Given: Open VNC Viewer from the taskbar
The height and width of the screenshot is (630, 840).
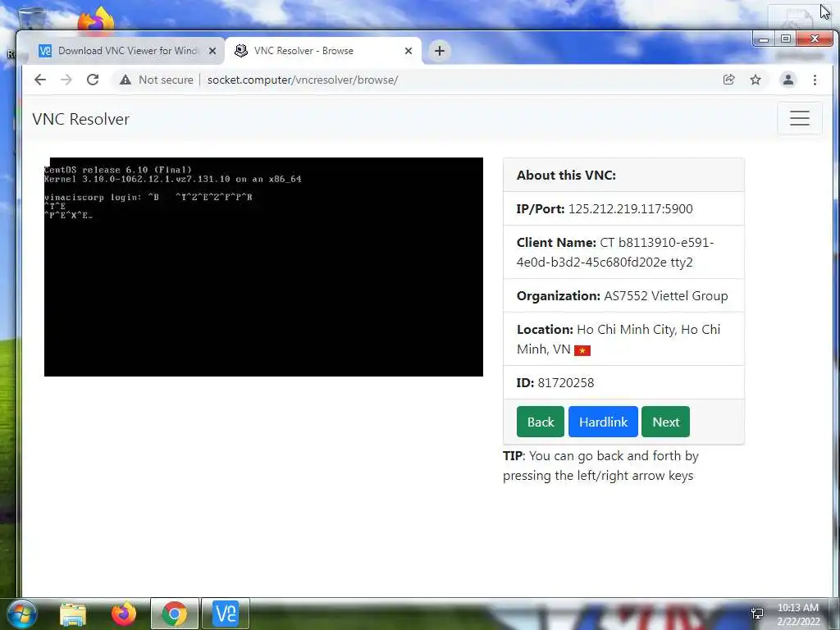Looking at the screenshot, I should 226,614.
